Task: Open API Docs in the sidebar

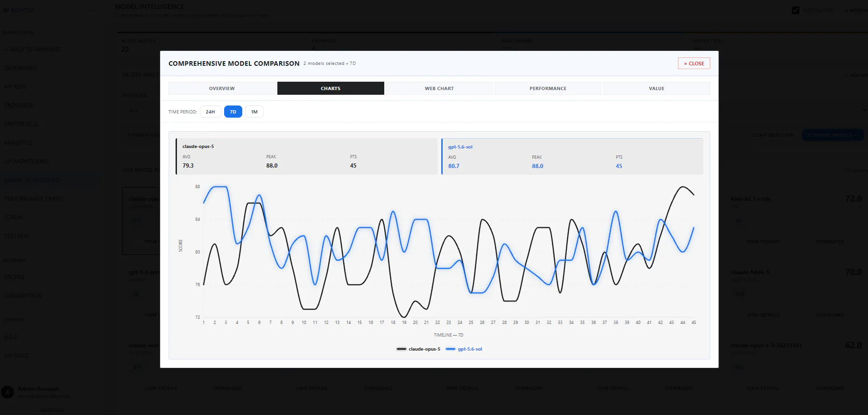Action: [x=16, y=356]
